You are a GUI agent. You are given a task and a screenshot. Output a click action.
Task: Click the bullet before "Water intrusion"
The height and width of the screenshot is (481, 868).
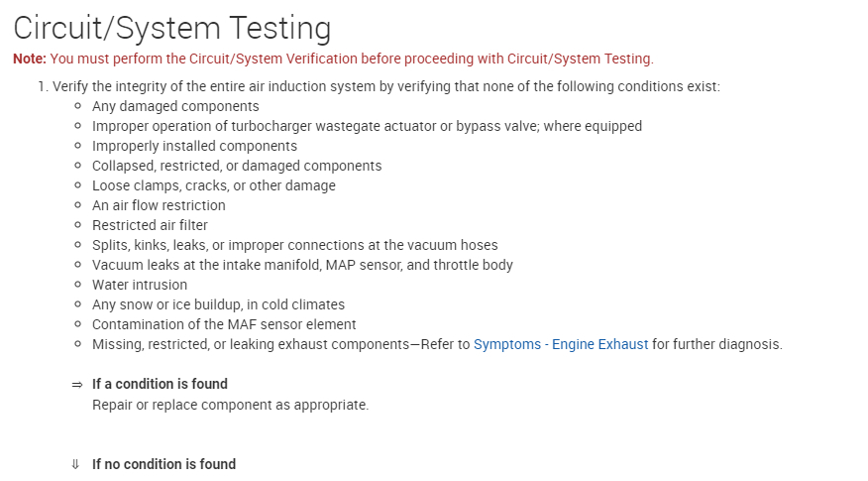tap(77, 285)
